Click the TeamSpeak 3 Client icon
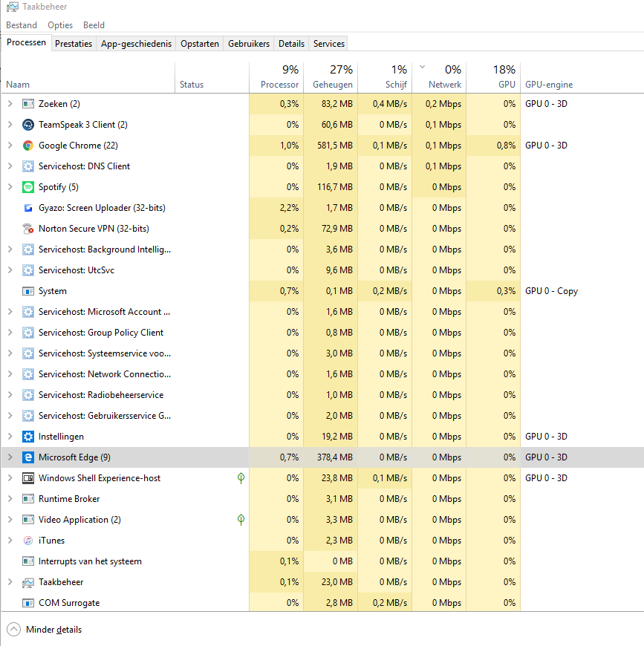This screenshot has width=644, height=646. point(28,125)
